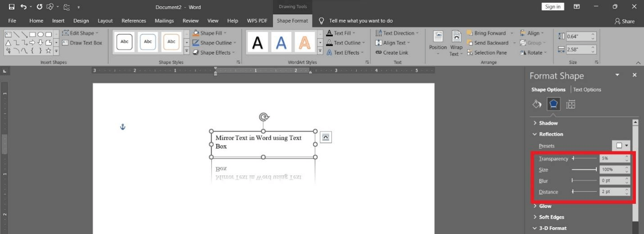Select the Text Box shape in Insert Shapes
Screen dimensions: 644x234
pyautogui.click(x=8, y=34)
